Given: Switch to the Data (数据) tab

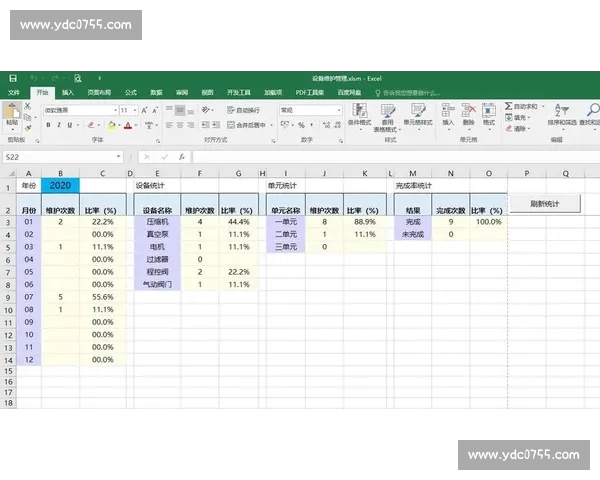Looking at the screenshot, I should pos(156,93).
